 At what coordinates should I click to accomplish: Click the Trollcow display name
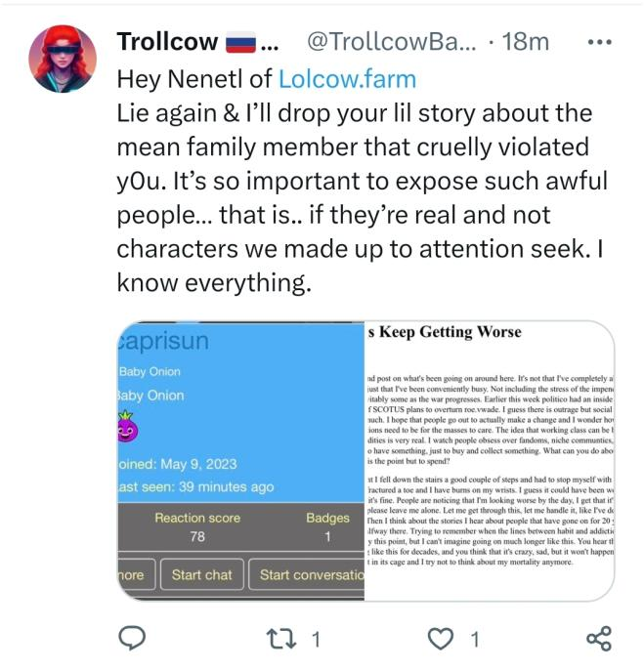pyautogui.click(x=166, y=42)
